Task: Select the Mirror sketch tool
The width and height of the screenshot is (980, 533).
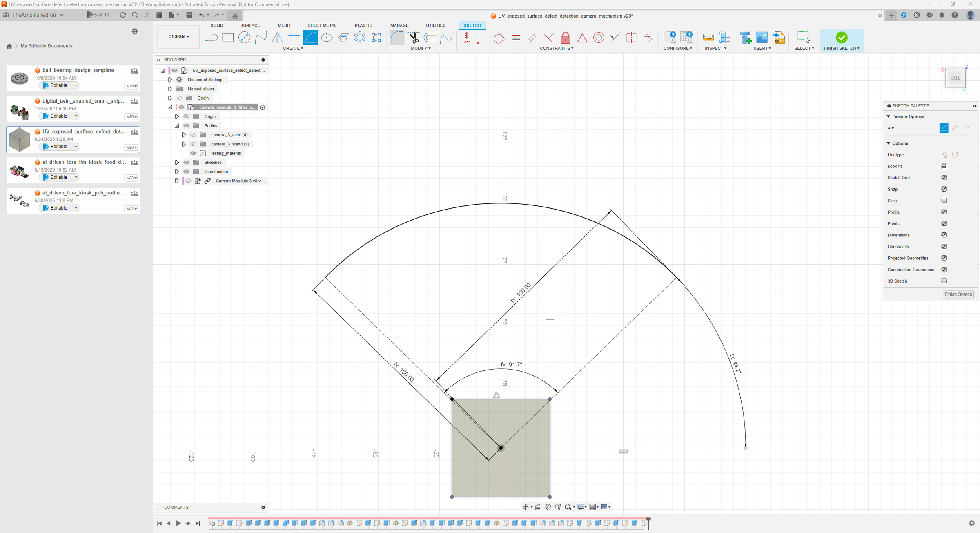Action: (x=277, y=38)
